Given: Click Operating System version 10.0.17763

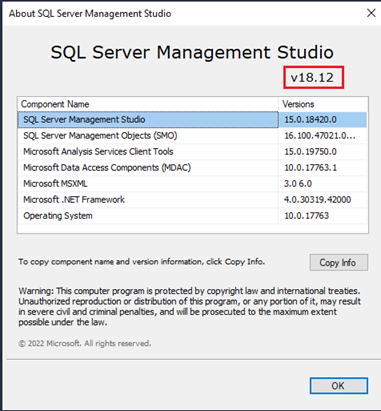Looking at the screenshot, I should coord(306,216).
